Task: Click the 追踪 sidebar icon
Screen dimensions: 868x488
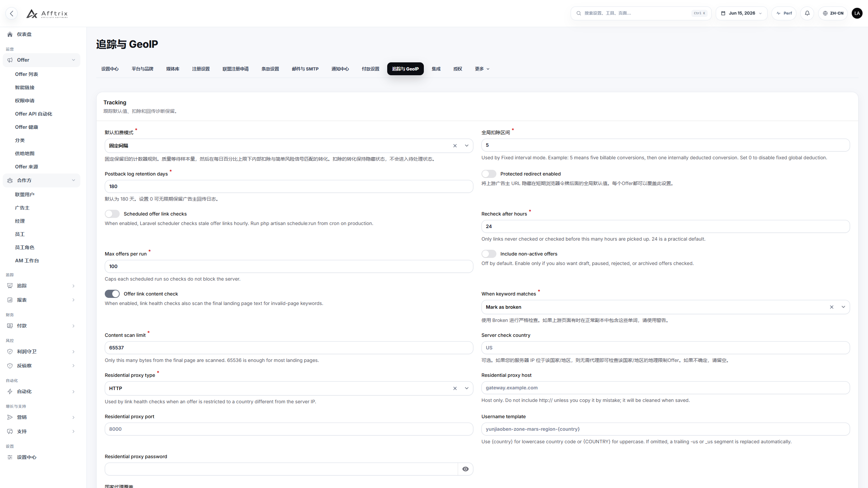Action: [10, 286]
